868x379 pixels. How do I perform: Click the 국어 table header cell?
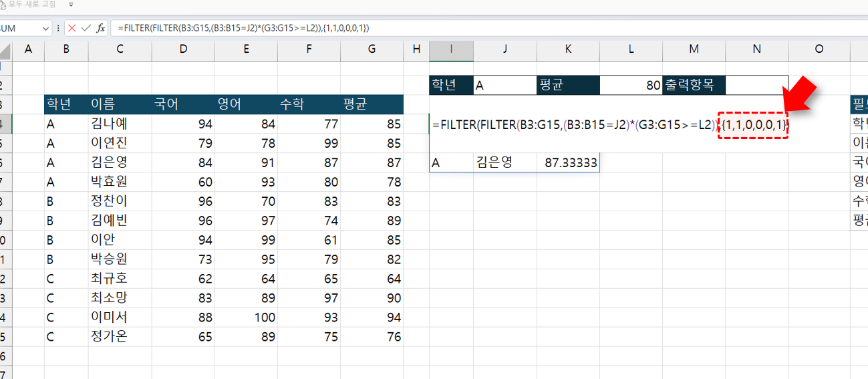[x=183, y=104]
